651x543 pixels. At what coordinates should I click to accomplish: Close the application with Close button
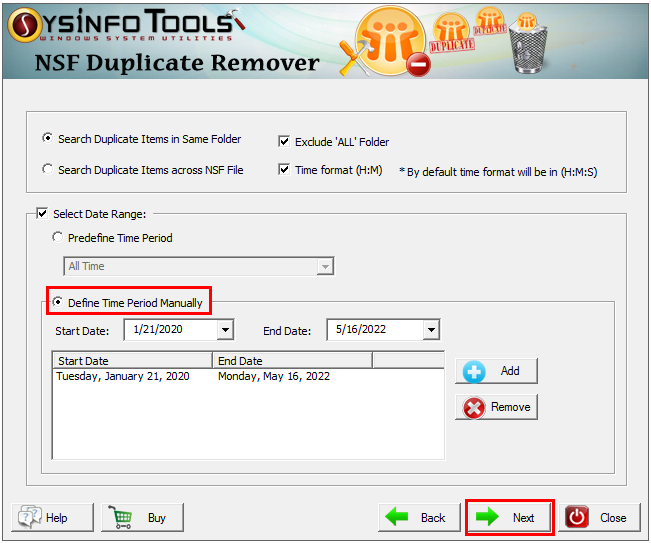600,517
